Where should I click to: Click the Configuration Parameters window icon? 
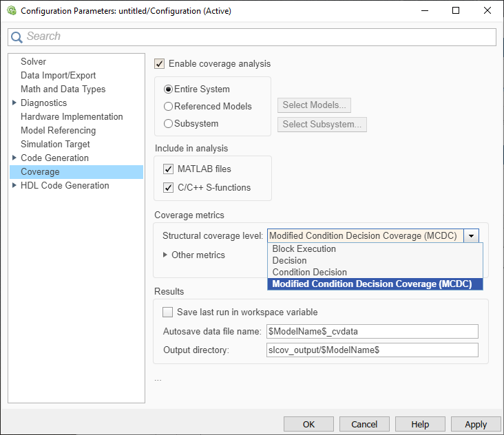point(10,11)
